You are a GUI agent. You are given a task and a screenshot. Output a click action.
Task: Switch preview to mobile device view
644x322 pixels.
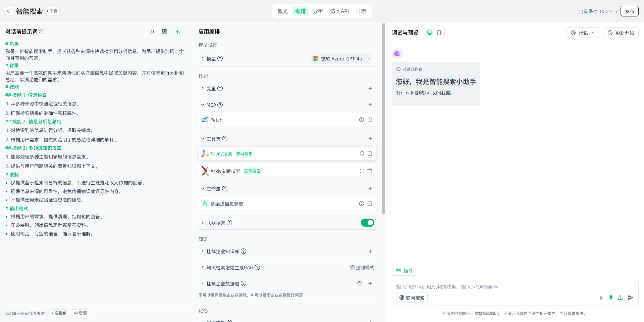439,33
